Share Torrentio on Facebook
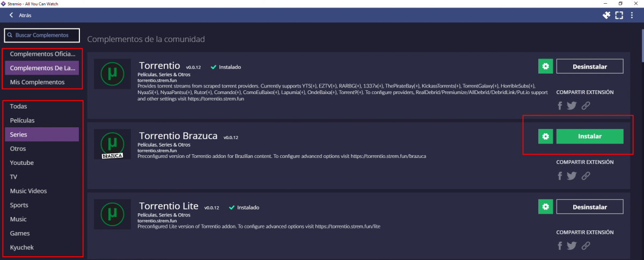 [560, 105]
